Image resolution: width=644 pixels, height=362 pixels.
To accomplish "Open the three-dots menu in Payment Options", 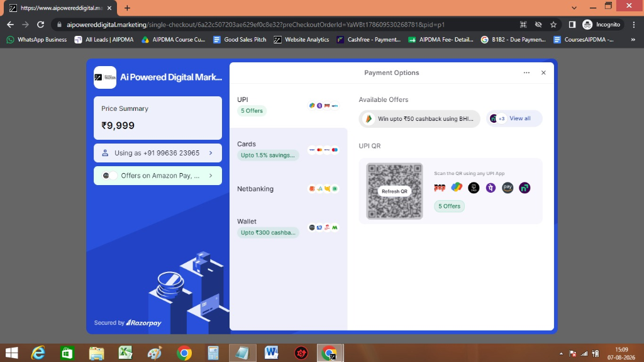I will (x=526, y=73).
